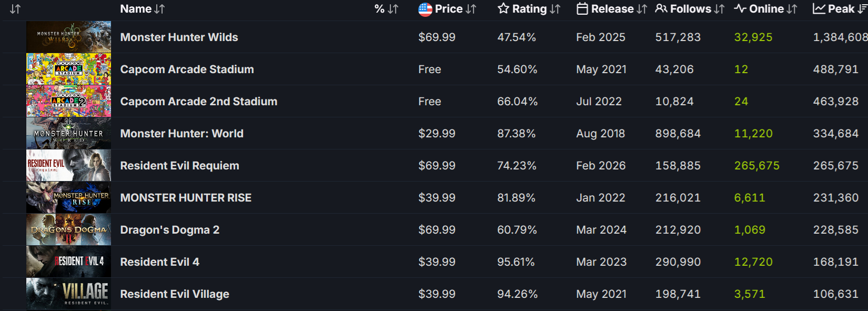Click the people icon beside Follows

tap(661, 9)
